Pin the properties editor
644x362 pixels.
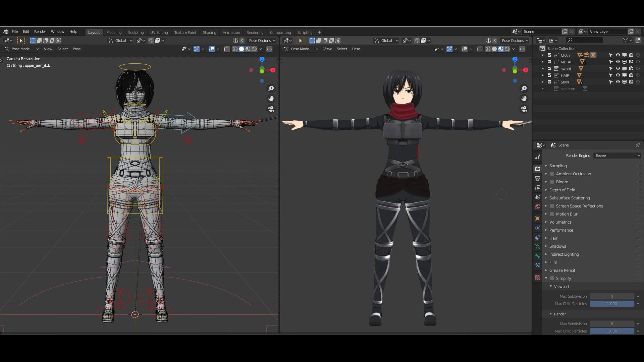coord(638,145)
